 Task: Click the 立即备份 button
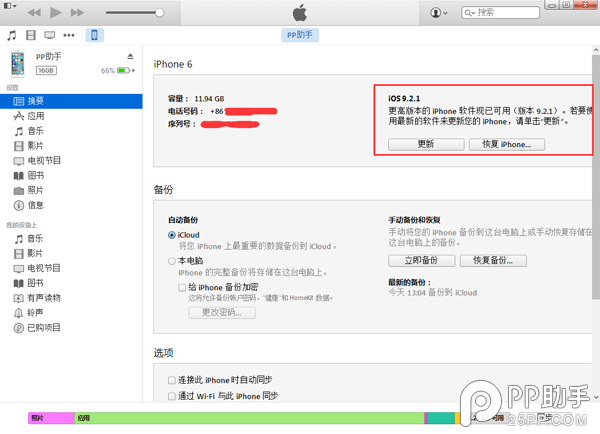pyautogui.click(x=421, y=261)
